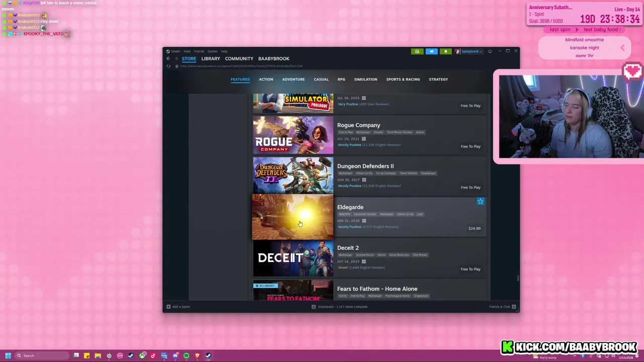Click the Steam store URL field
Image resolution: width=644 pixels, height=362 pixels.
[x=242, y=66]
